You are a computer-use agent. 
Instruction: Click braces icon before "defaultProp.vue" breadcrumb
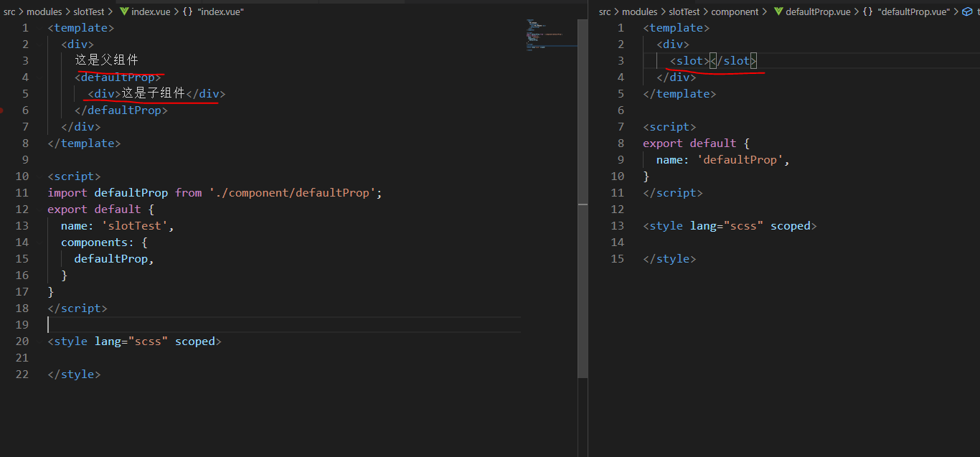click(x=867, y=11)
